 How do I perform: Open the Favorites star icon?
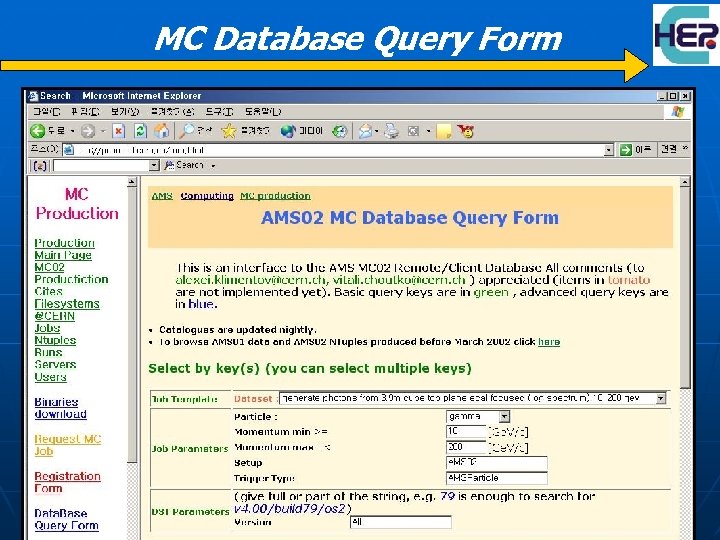(x=228, y=131)
